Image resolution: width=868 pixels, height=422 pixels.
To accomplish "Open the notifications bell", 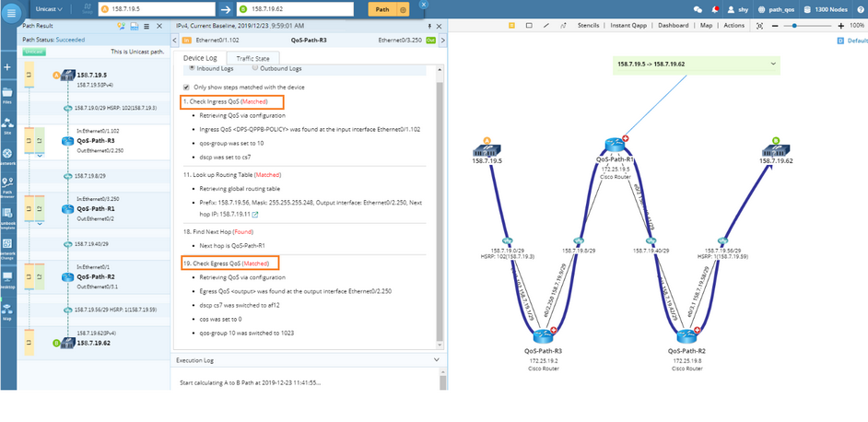I will click(x=715, y=9).
